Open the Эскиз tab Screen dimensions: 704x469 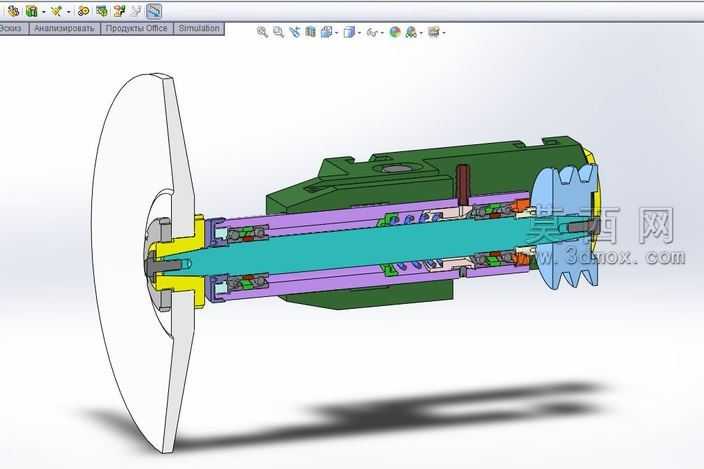[12, 28]
